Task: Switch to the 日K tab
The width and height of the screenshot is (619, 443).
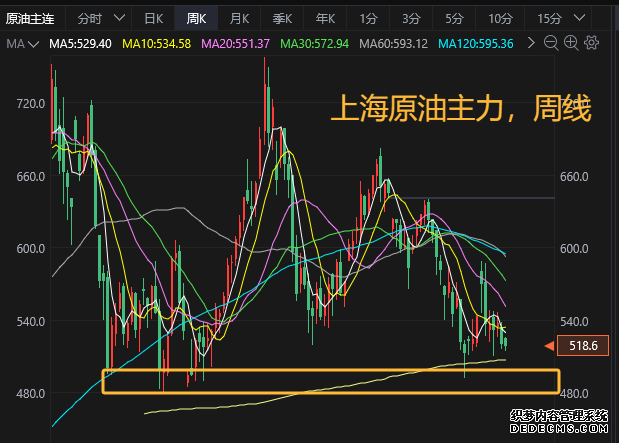Action: click(153, 18)
